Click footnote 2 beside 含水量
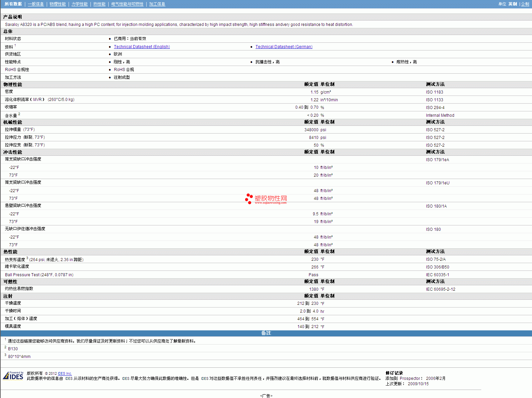This screenshot has width=532, height=398. [x=19, y=114]
